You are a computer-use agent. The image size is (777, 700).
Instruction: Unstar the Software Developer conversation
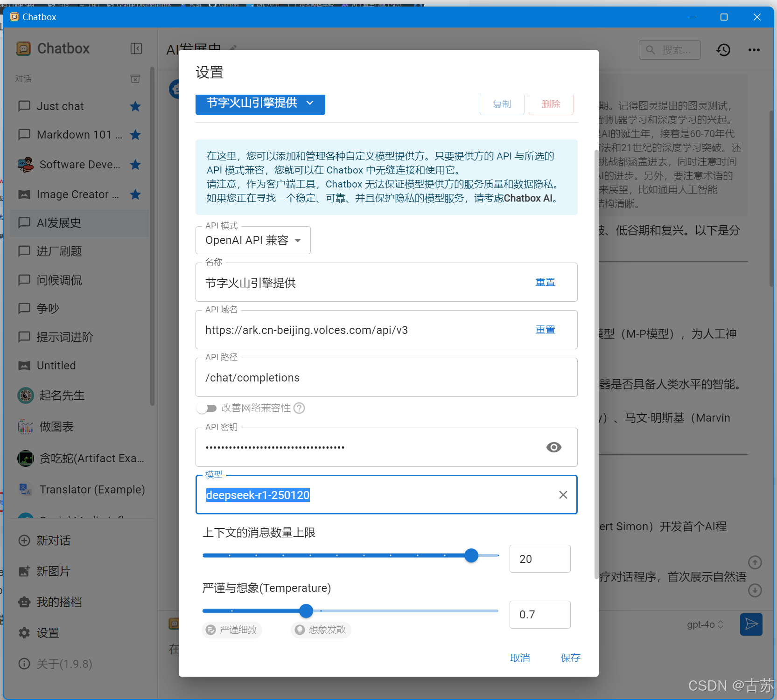point(135,165)
